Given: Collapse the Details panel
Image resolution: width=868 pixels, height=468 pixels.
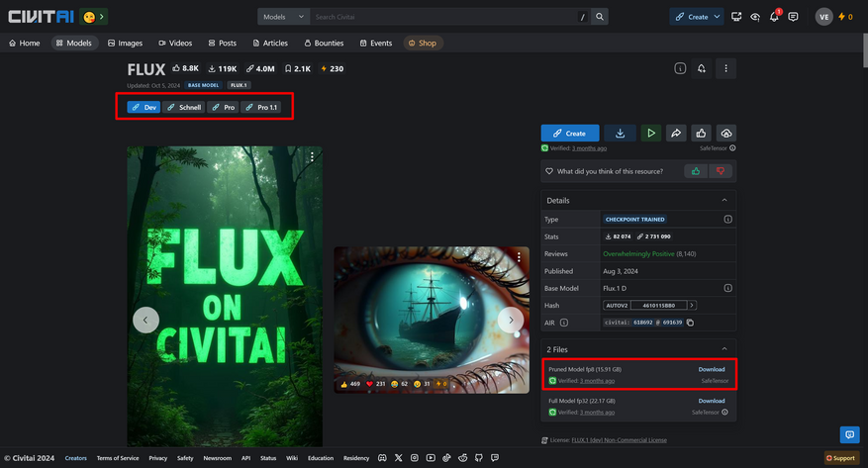Looking at the screenshot, I should point(723,200).
